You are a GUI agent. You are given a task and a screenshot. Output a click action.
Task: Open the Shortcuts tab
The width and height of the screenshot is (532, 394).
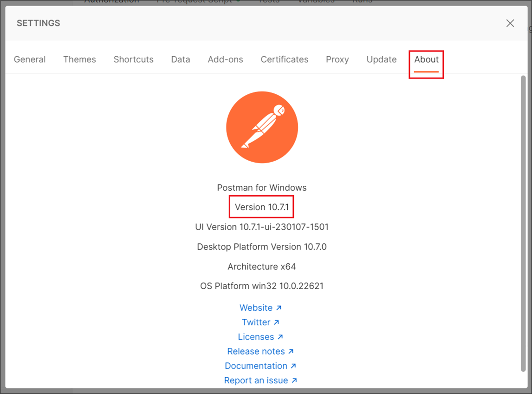(x=133, y=59)
